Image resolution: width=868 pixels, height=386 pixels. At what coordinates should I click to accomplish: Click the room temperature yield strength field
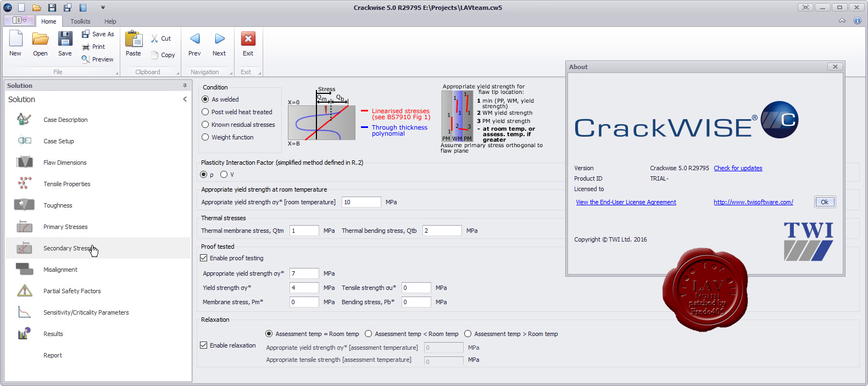pos(361,202)
